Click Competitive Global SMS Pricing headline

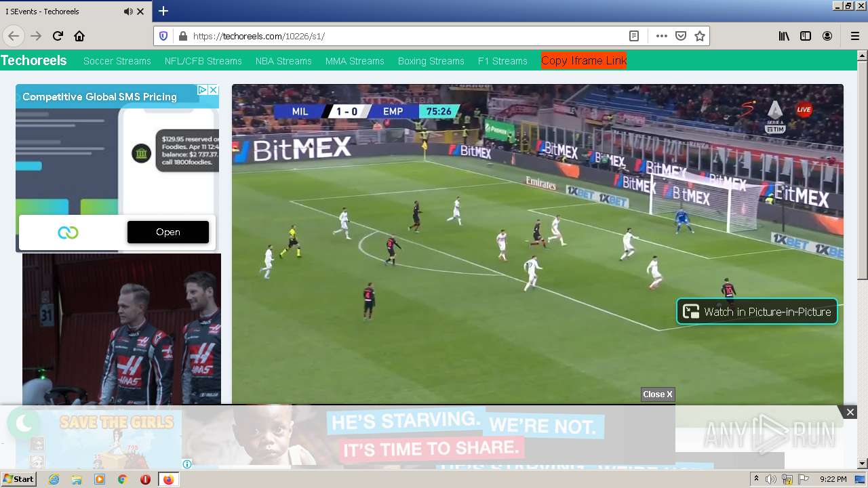coord(100,97)
